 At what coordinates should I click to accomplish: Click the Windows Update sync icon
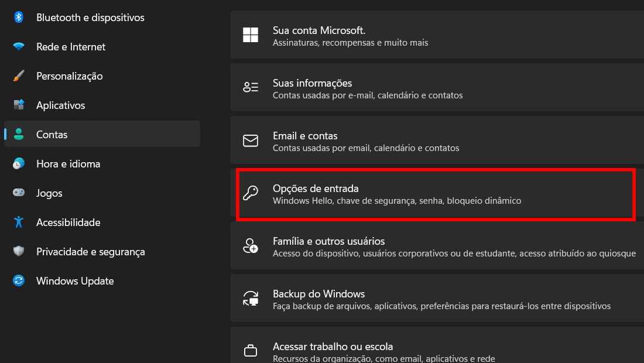click(19, 280)
